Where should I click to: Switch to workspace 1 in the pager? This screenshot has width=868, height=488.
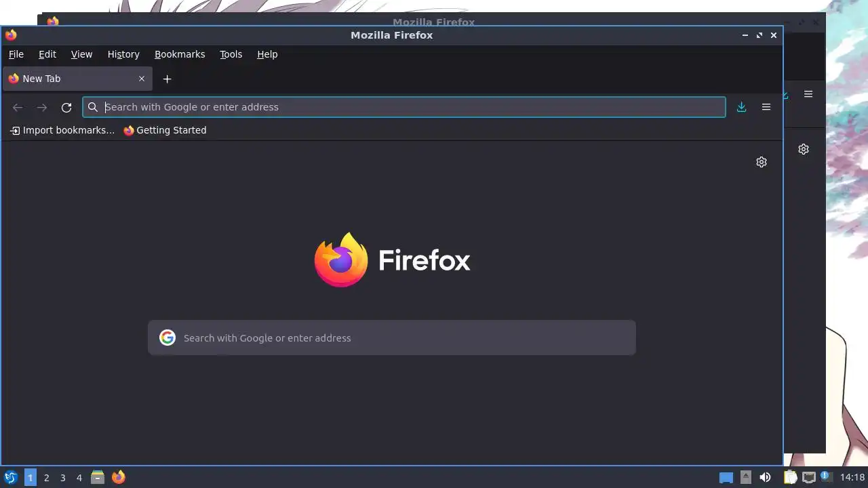point(30,477)
